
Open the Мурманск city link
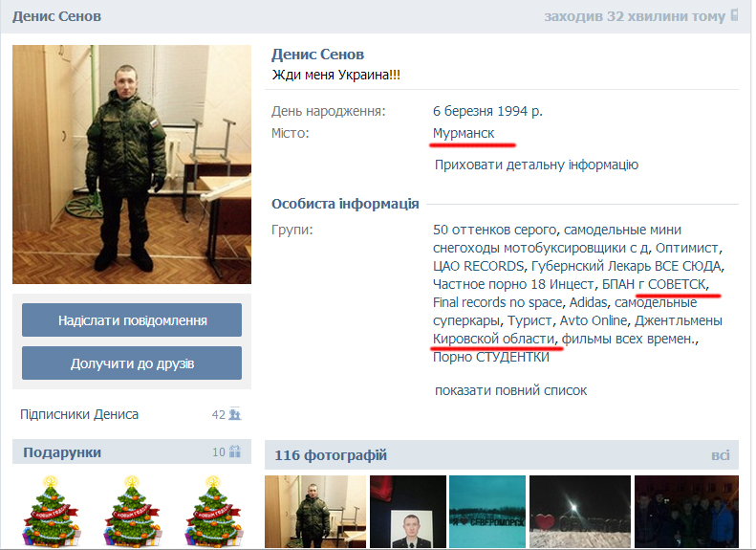(464, 133)
